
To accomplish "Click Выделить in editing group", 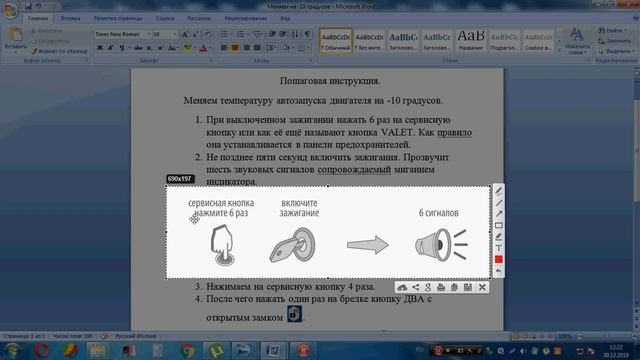I will [x=616, y=51].
